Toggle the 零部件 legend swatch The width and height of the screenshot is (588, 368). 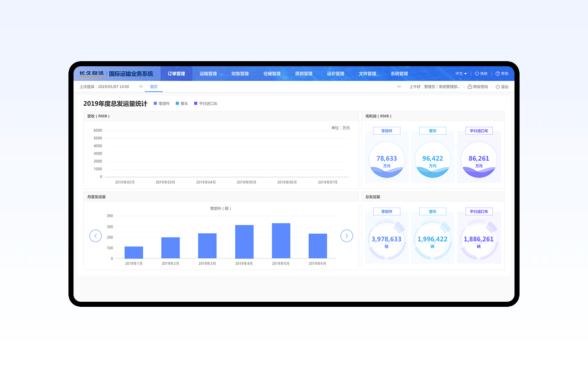pyautogui.click(x=155, y=103)
